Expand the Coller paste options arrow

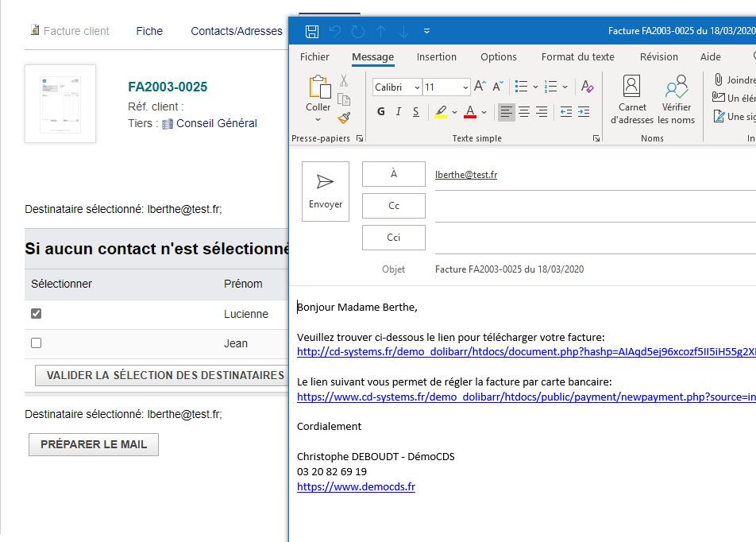[318, 119]
